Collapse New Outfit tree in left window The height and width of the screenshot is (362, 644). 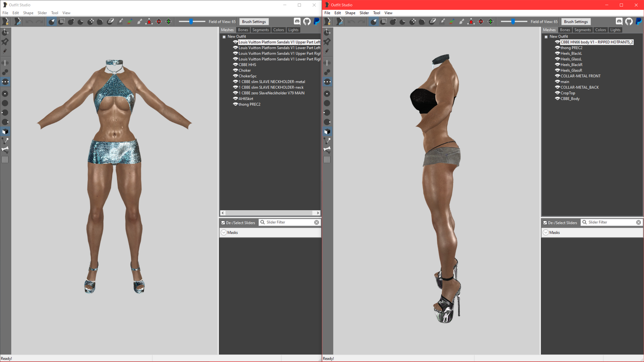coord(224,37)
